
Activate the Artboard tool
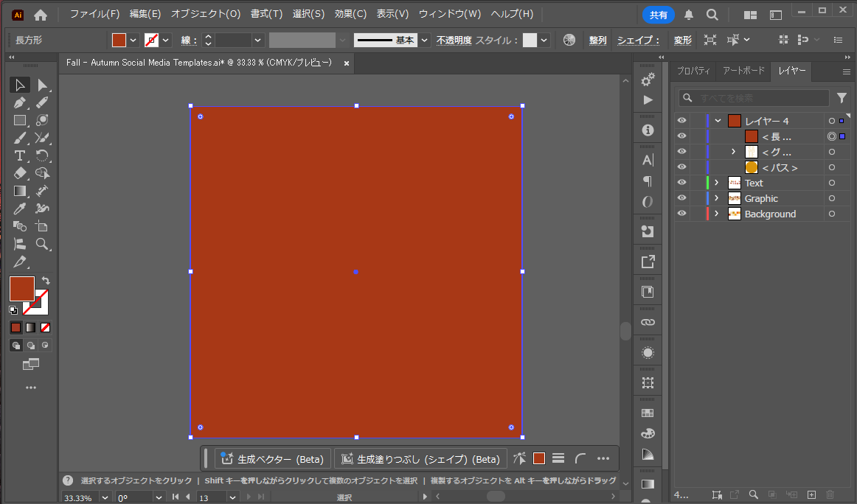[42, 226]
